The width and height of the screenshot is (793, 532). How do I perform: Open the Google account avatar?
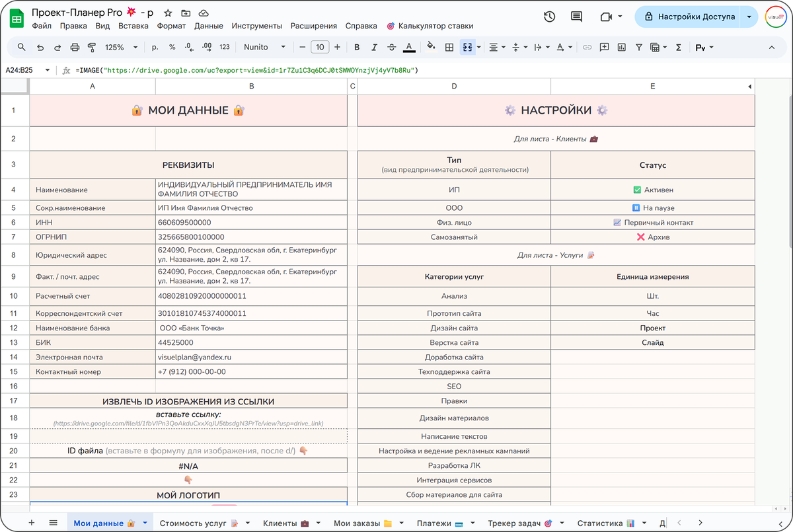774,17
